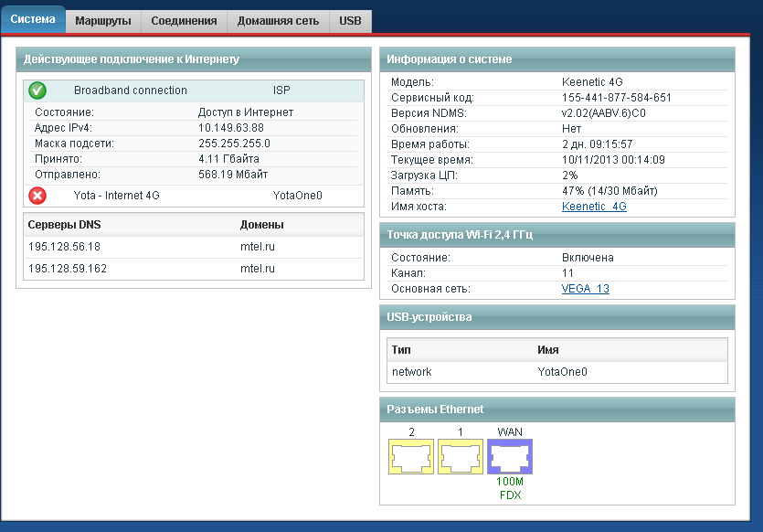Click the model value Keenetic 4G

coord(592,81)
